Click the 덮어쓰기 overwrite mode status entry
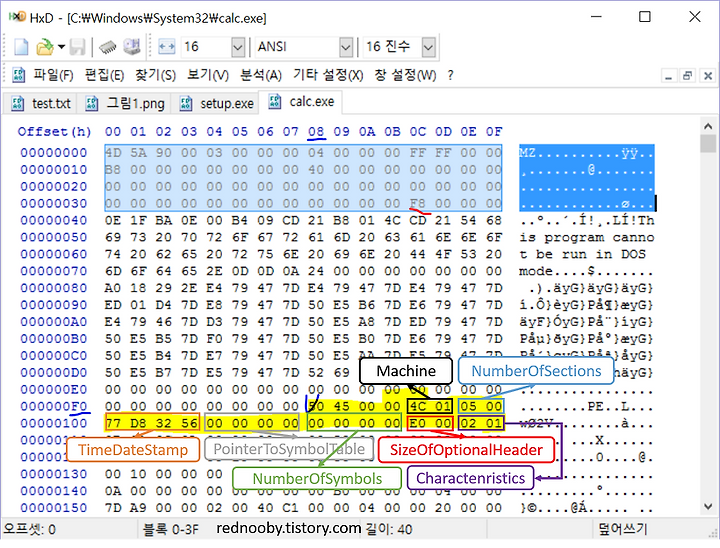The image size is (720, 548). [623, 530]
